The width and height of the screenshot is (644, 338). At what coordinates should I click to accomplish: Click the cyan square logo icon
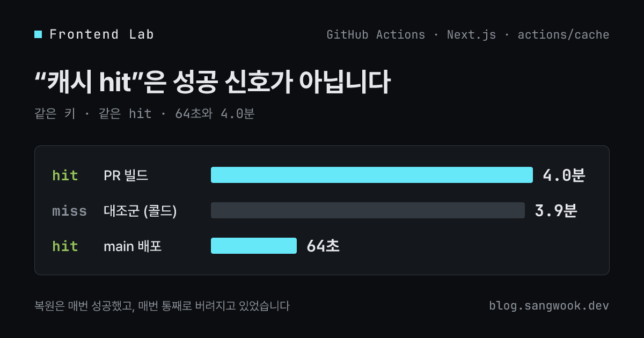coord(38,34)
